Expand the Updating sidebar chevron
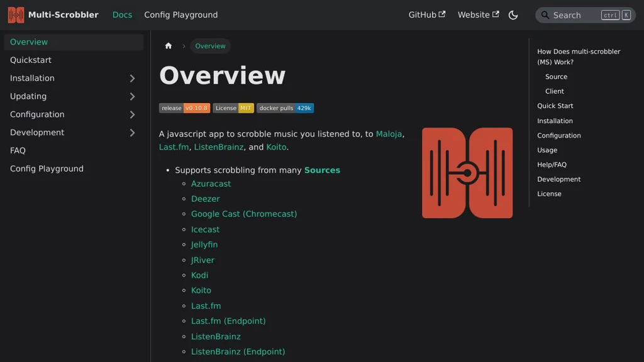This screenshot has height=362, width=644. click(132, 96)
